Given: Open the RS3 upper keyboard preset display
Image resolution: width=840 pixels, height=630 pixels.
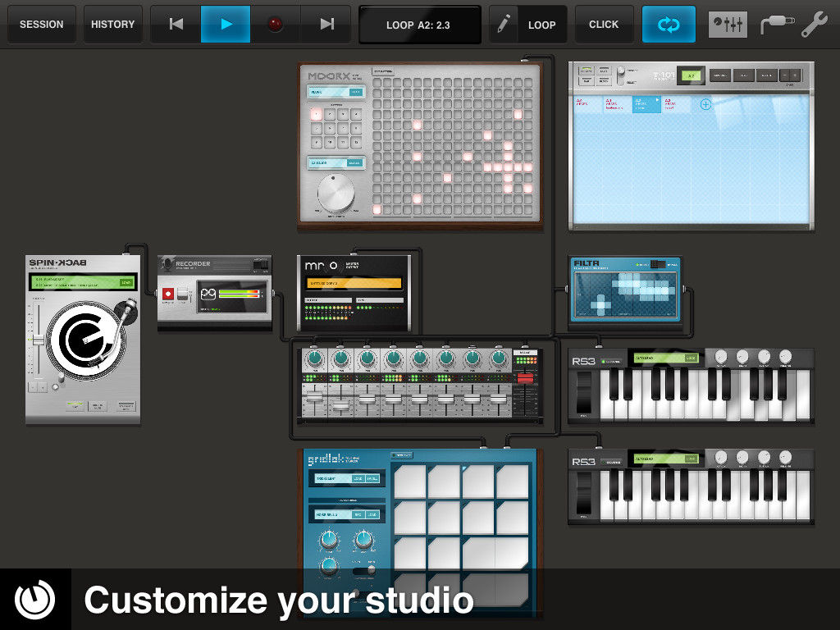Looking at the screenshot, I should tap(663, 358).
